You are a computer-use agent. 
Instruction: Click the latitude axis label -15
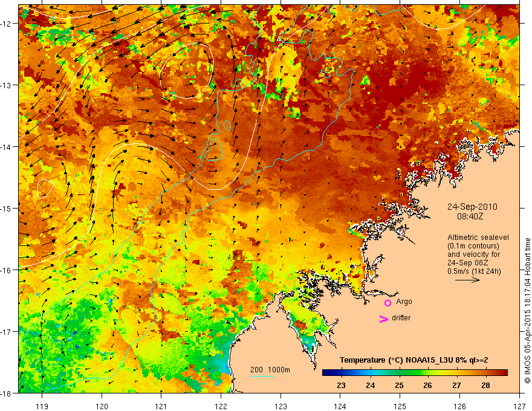coord(6,208)
